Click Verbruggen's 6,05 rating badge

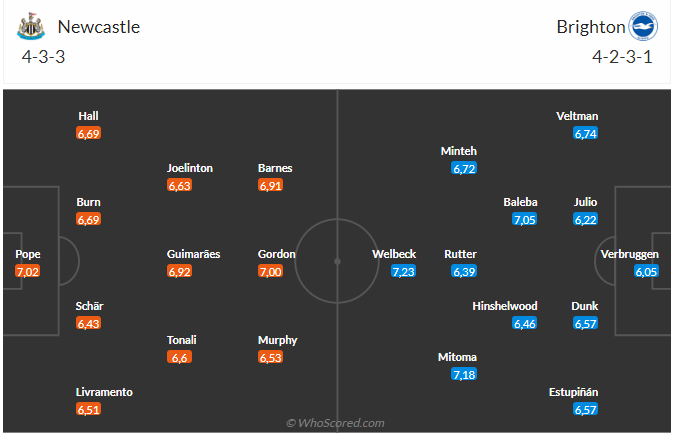(x=646, y=271)
